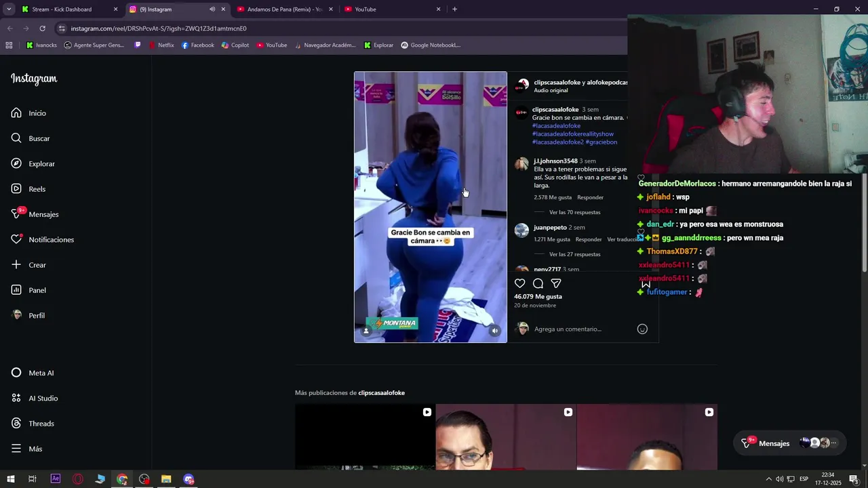Image resolution: width=868 pixels, height=488 pixels.
Task: Like the reel with heart icon
Action: pos(519,283)
